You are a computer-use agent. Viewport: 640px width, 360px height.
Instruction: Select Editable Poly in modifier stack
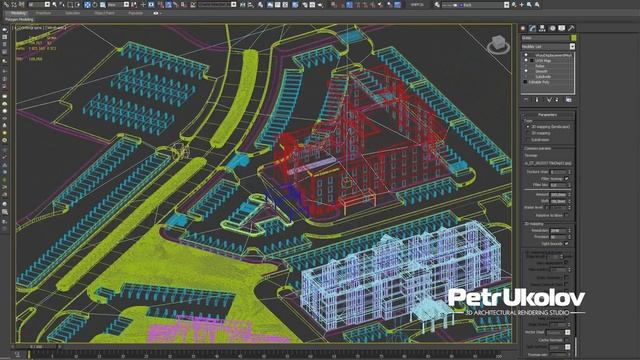539,82
